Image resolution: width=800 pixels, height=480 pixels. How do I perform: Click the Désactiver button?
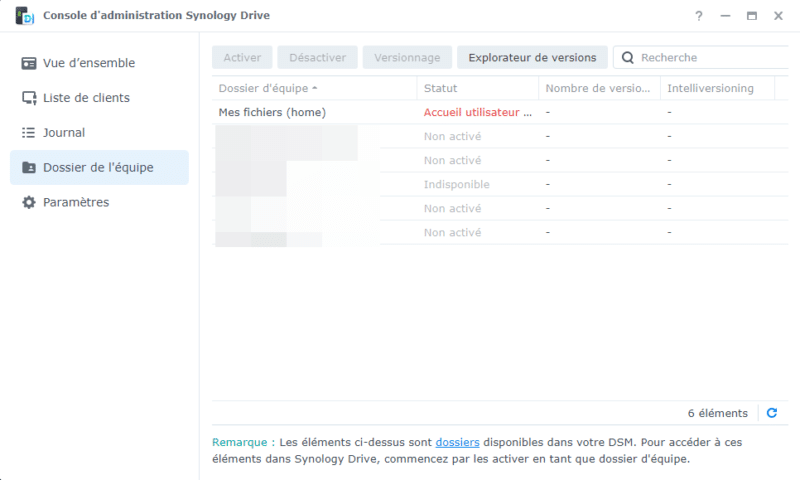(317, 58)
